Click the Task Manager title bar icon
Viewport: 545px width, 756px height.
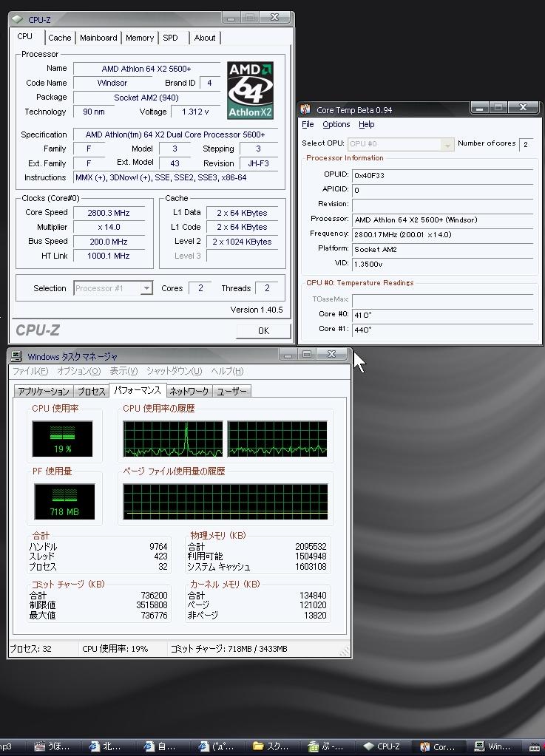16,356
